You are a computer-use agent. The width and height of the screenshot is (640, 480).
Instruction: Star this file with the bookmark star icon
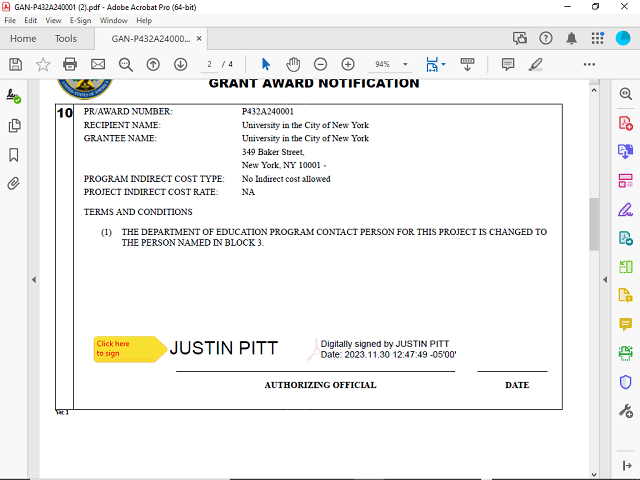(43, 64)
